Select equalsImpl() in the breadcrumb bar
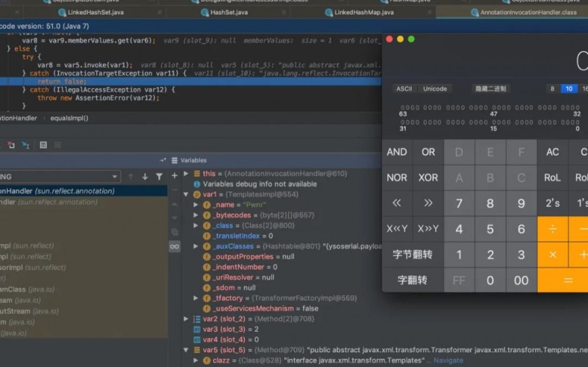The height and width of the screenshot is (367, 588). [x=68, y=117]
